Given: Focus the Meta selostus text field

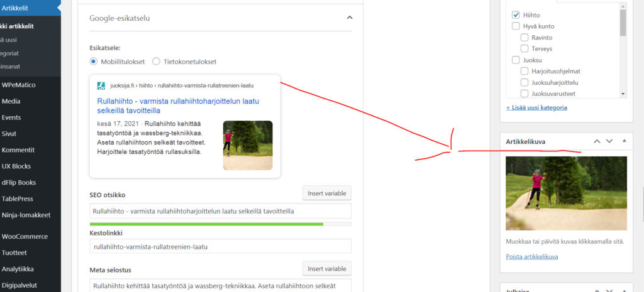Looking at the screenshot, I should click(x=221, y=286).
